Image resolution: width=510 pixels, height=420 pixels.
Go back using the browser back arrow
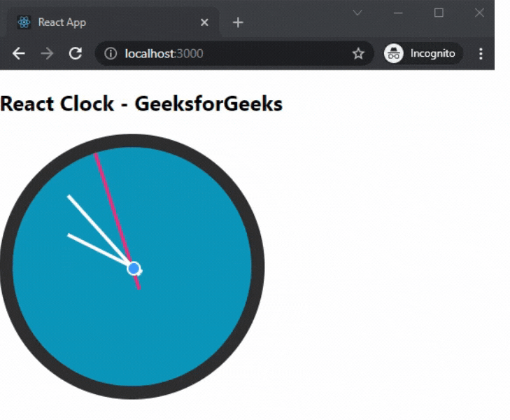pyautogui.click(x=19, y=53)
